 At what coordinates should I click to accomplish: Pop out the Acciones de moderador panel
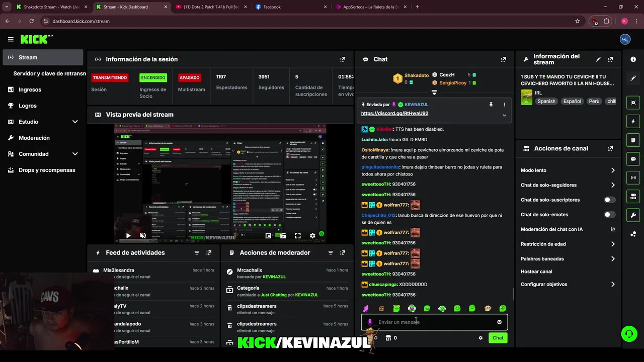tap(343, 253)
